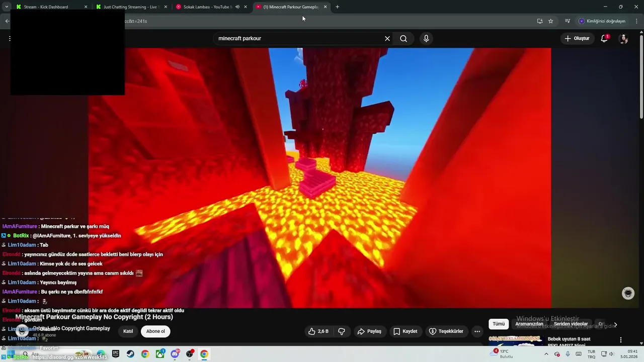Image resolution: width=644 pixels, height=362 pixels.
Task: Switch to Stream - Kick Dashboard tab
Action: pyautogui.click(x=51, y=7)
